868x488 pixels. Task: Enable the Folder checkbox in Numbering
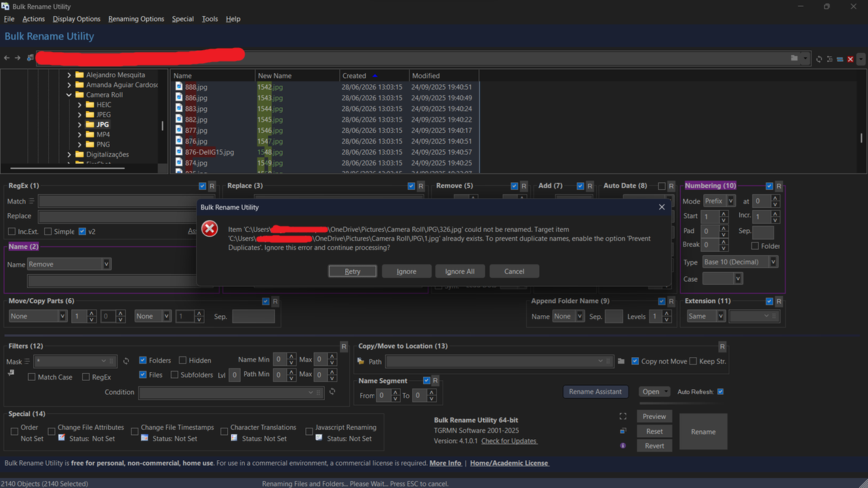pos(755,245)
